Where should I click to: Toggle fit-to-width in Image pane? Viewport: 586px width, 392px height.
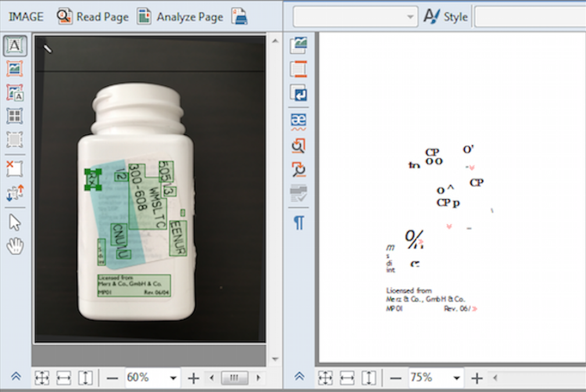coord(63,378)
